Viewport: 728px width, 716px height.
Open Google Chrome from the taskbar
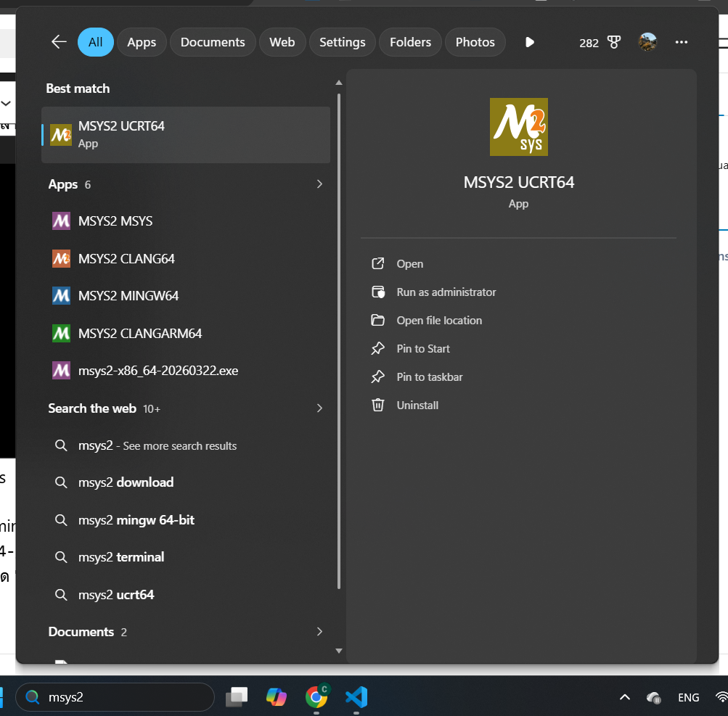pyautogui.click(x=316, y=697)
